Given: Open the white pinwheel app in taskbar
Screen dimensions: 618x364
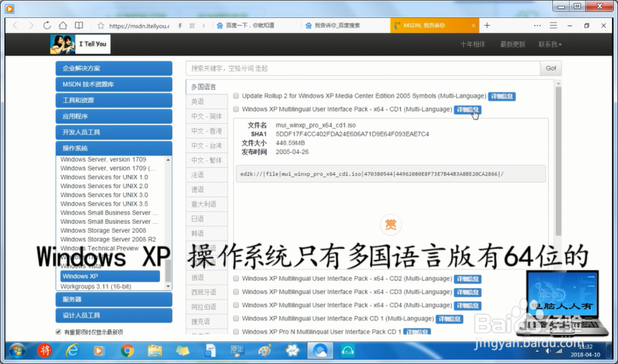Looking at the screenshot, I should [x=292, y=350].
